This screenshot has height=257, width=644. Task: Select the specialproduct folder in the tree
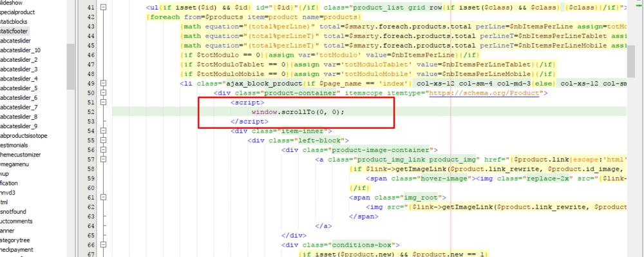coord(17,12)
